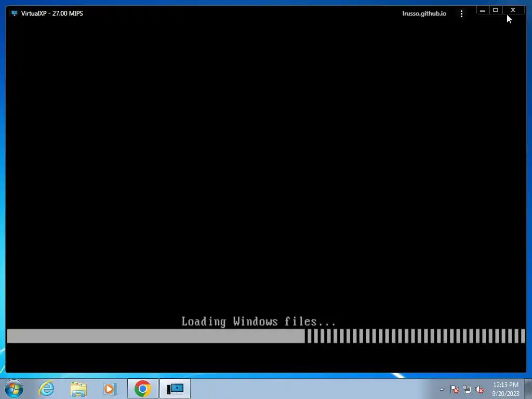Screen dimensions: 532x399
Task: Click the muted volume tray icon
Action: pyautogui.click(x=480, y=389)
